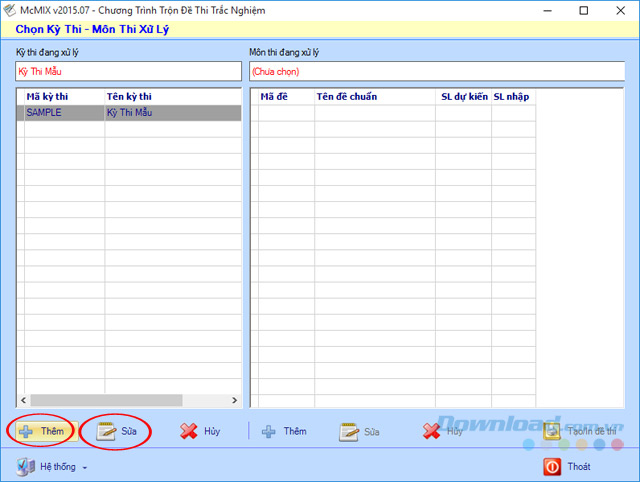Click the red Thoát exit button
The width and height of the screenshot is (640, 482).
coord(566,466)
